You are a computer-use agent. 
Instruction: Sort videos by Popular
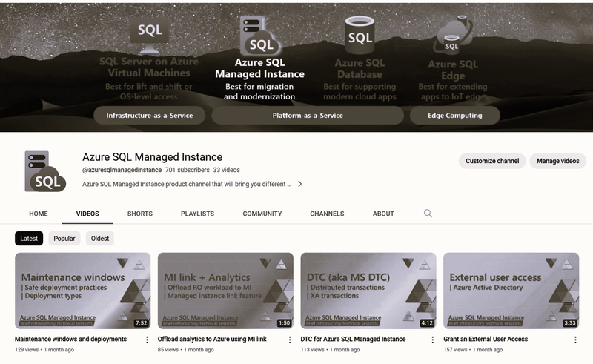(64, 239)
